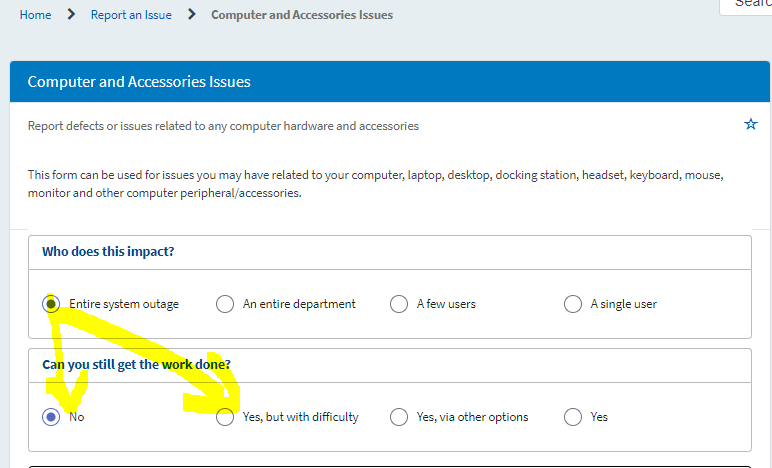
Task: Click the This form can be used paragraph
Action: 376,184
